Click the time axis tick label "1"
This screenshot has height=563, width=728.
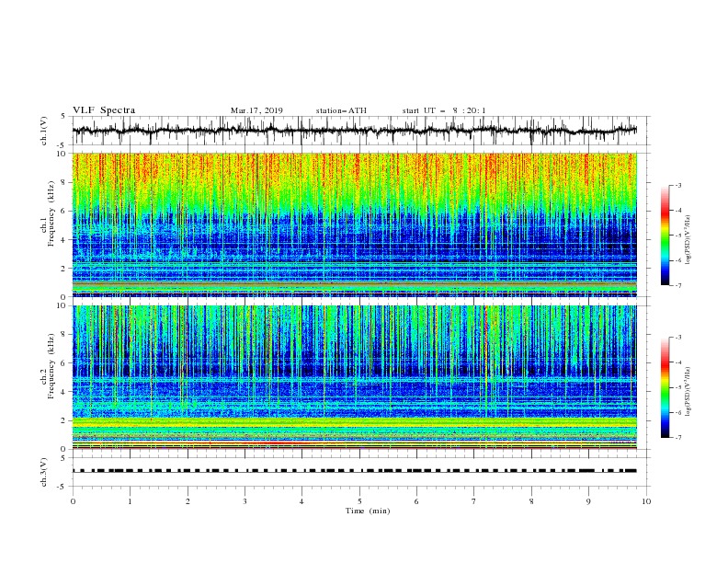[130, 501]
